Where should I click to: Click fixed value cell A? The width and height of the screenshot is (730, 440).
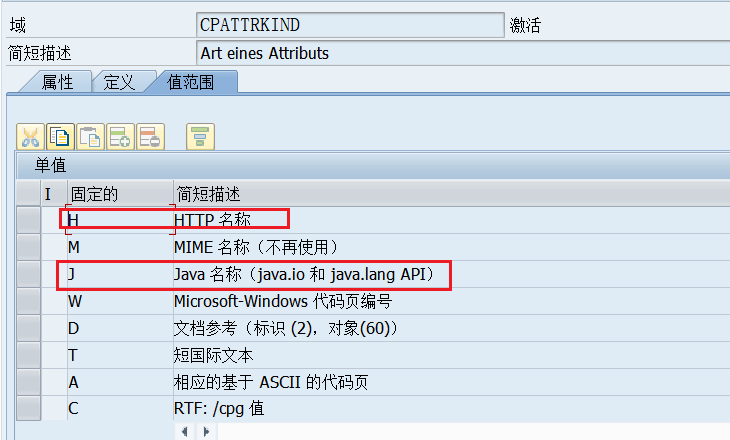[x=120, y=382]
